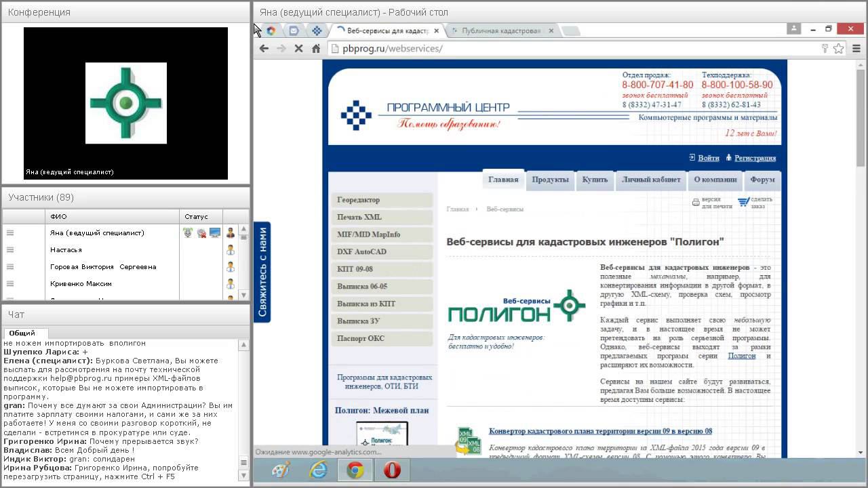
Task: Click the 'Полигон' link in the paragraph
Action: (x=741, y=356)
